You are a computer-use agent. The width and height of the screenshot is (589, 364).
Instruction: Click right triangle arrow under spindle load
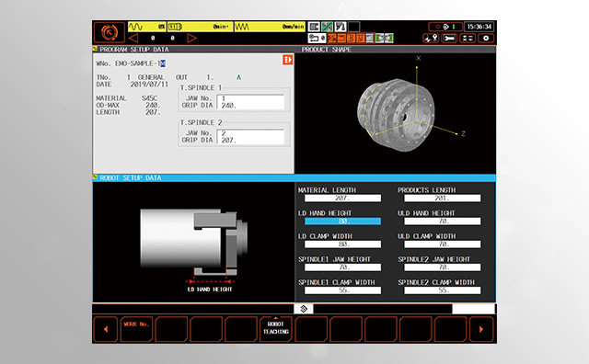point(192,38)
